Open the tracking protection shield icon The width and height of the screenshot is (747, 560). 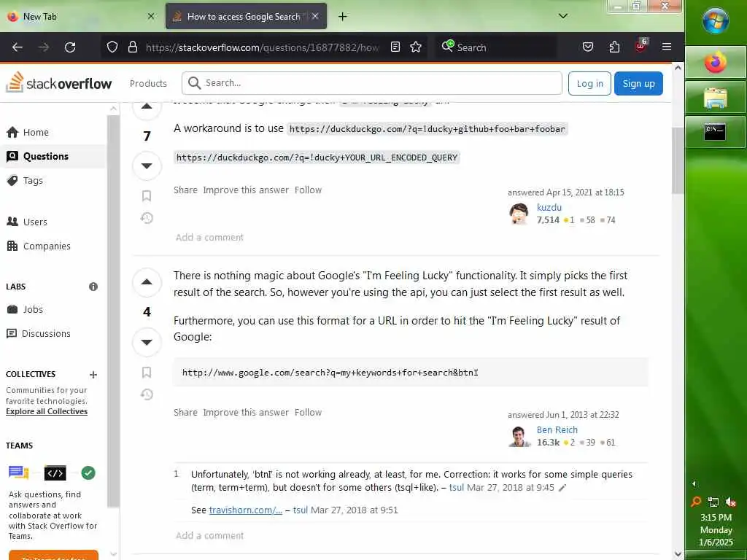(x=112, y=47)
